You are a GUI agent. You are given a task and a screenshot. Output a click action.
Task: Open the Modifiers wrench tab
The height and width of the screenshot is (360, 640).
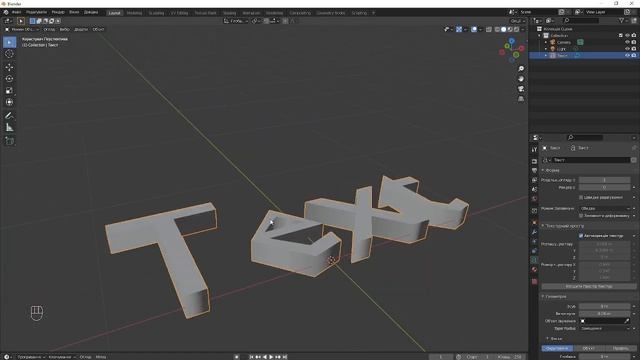click(x=534, y=232)
